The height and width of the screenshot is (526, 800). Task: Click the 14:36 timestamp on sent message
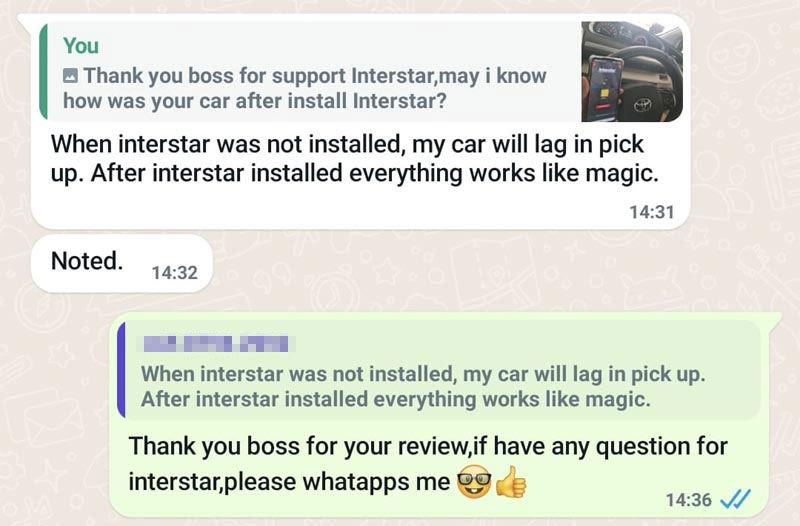point(688,500)
